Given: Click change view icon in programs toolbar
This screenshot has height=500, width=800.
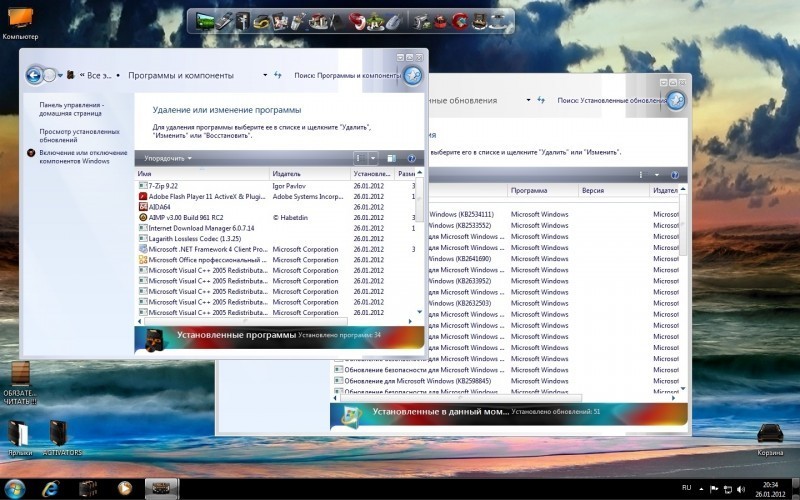Looking at the screenshot, I should click(x=360, y=159).
